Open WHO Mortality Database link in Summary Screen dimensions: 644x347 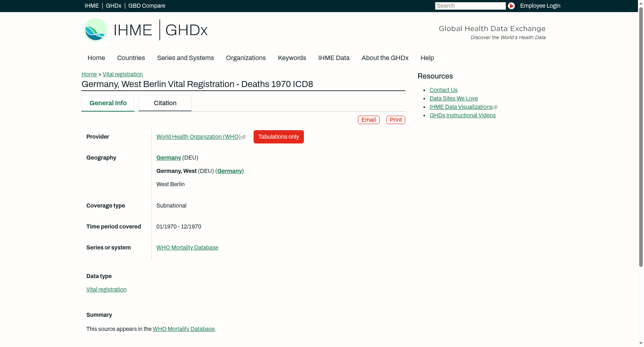[x=184, y=329]
